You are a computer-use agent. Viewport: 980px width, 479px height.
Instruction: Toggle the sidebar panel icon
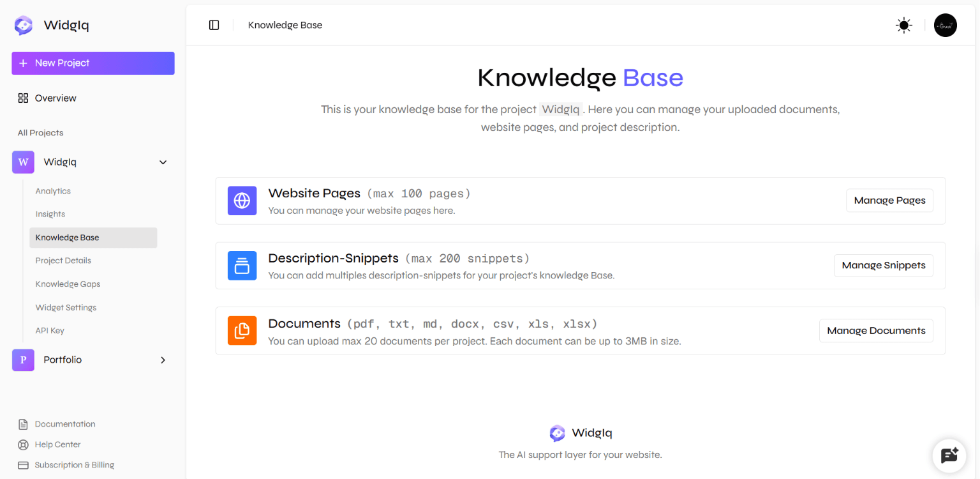pos(214,25)
